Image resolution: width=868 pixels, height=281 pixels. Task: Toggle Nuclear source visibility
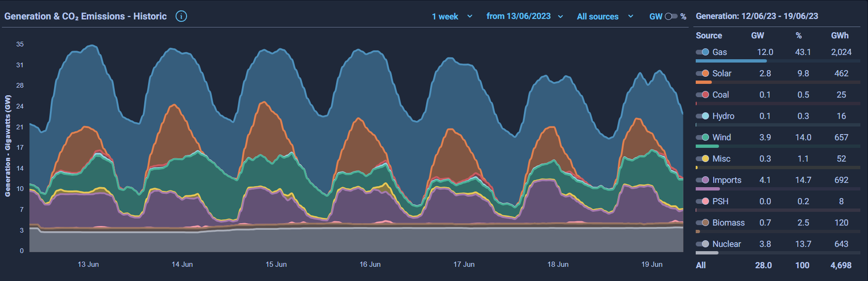pyautogui.click(x=702, y=244)
